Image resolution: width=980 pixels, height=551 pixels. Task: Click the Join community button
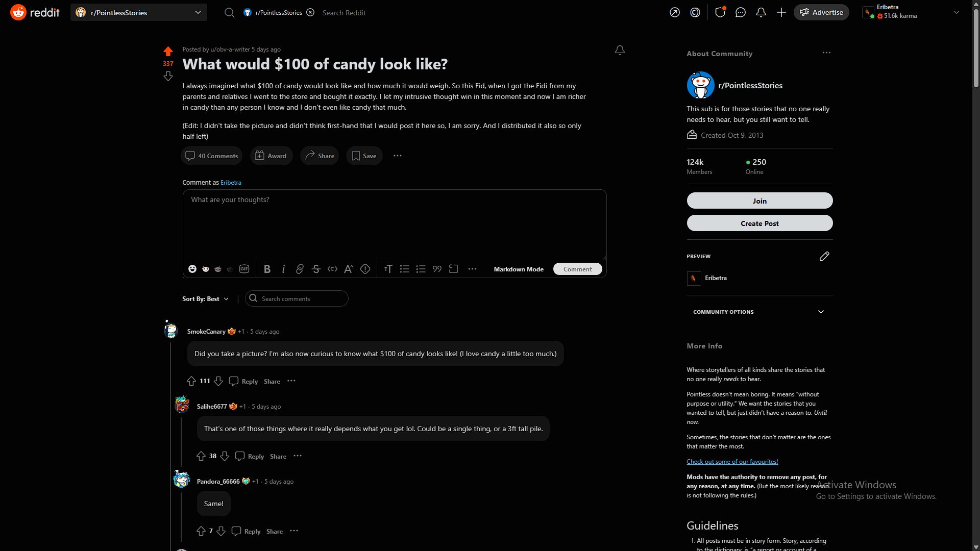coord(759,200)
